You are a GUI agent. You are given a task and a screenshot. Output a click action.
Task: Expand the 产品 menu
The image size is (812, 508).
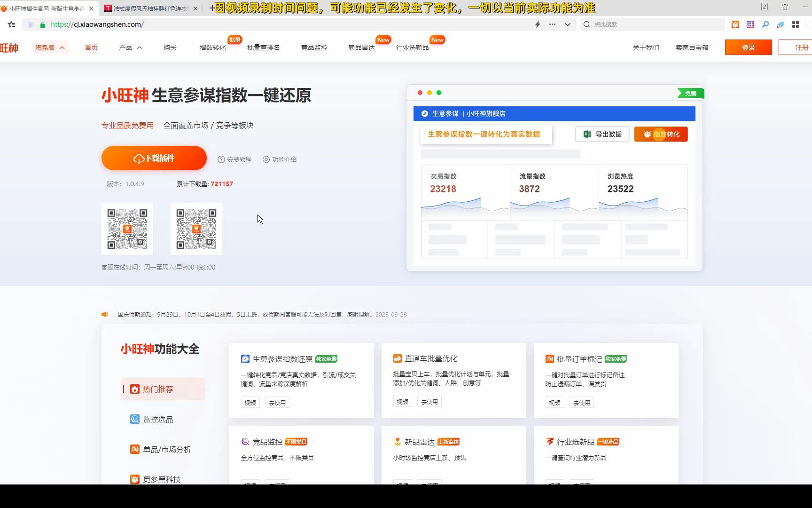(x=130, y=48)
